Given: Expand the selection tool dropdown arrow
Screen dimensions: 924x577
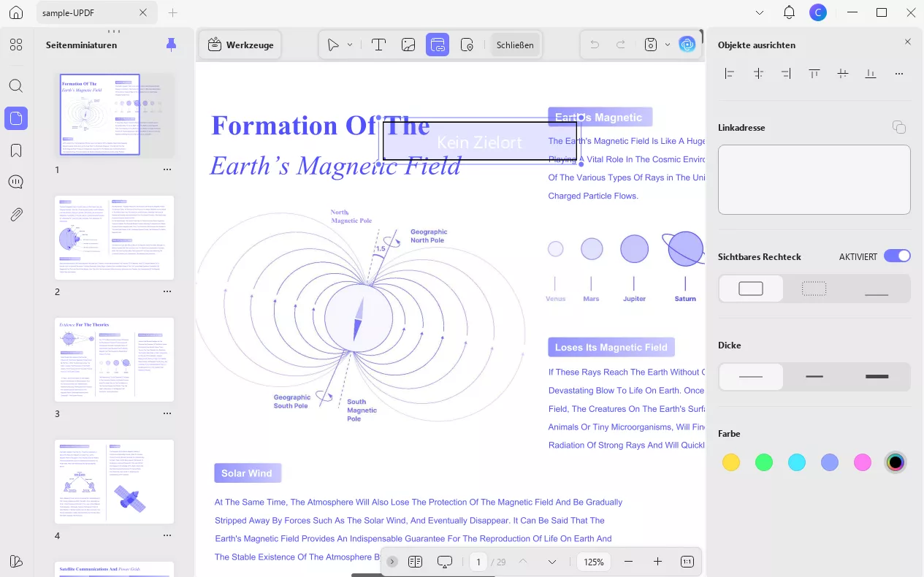Looking at the screenshot, I should coord(350,45).
